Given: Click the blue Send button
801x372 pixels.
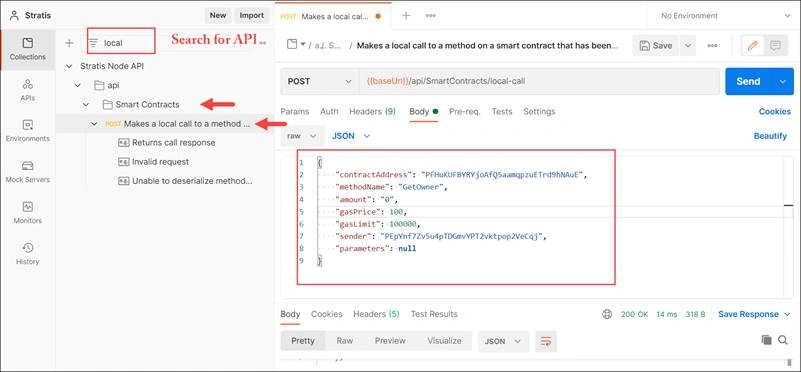Looking at the screenshot, I should click(x=748, y=81).
